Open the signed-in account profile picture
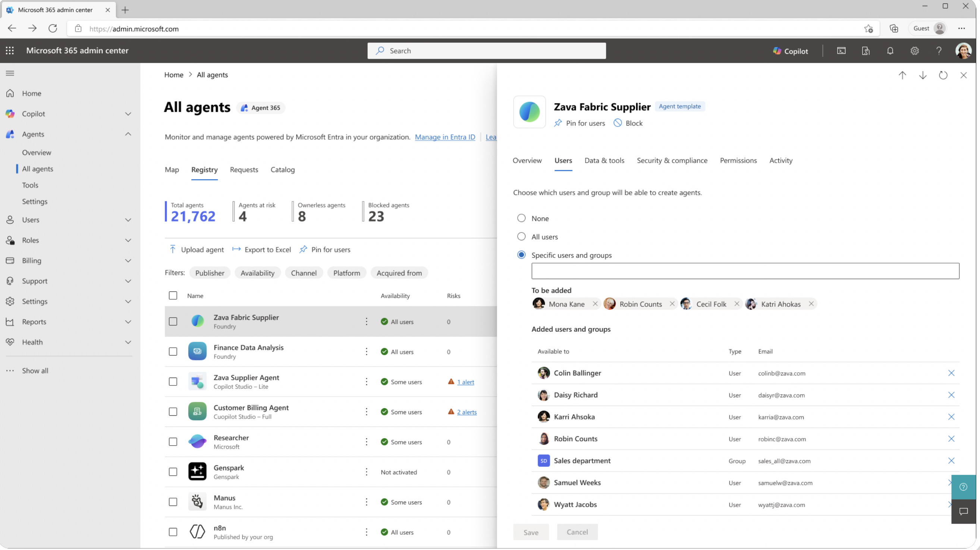The width and height of the screenshot is (980, 550). 963,51
